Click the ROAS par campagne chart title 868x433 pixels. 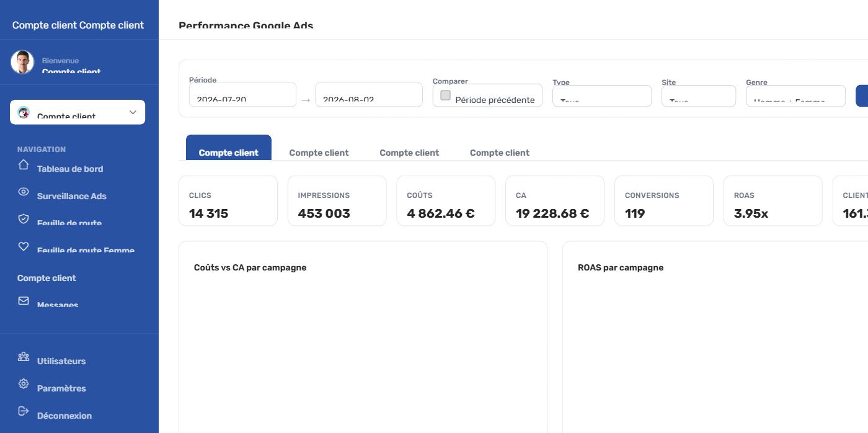point(621,267)
